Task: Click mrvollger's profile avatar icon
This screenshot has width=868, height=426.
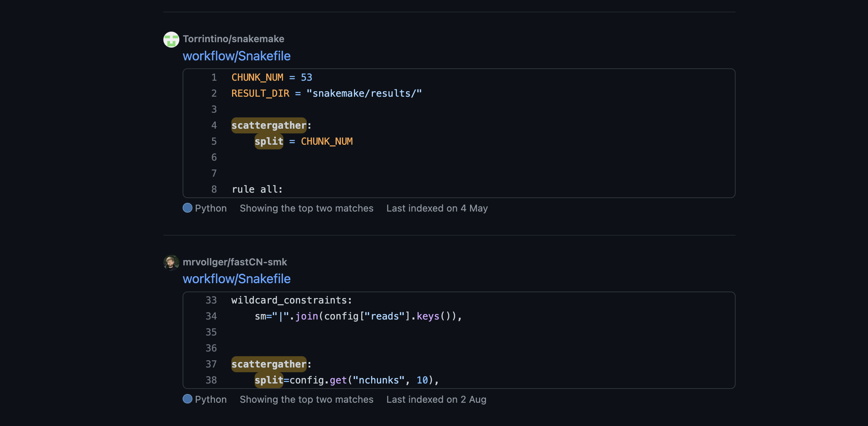Action: (x=171, y=262)
